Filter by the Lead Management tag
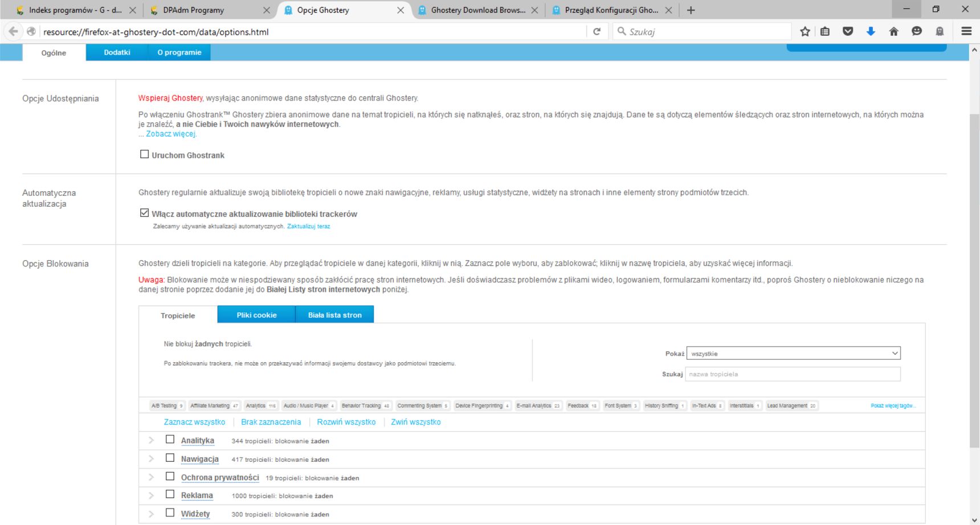 coord(791,405)
